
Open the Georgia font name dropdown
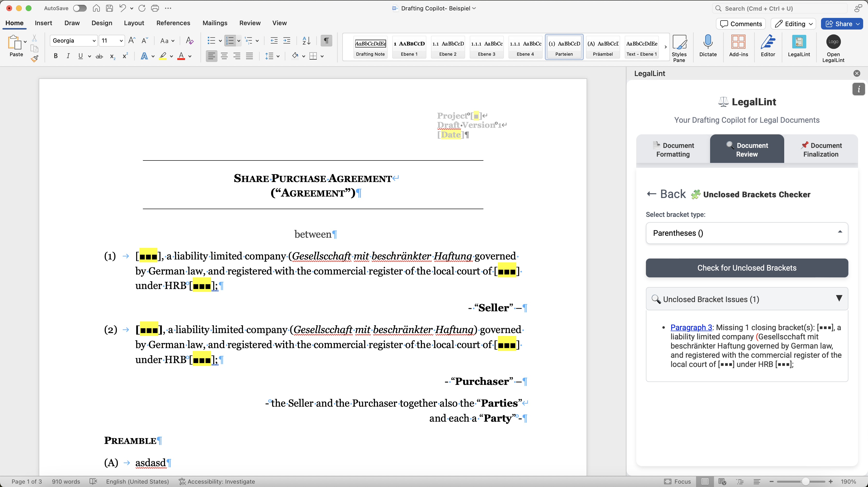pyautogui.click(x=94, y=41)
